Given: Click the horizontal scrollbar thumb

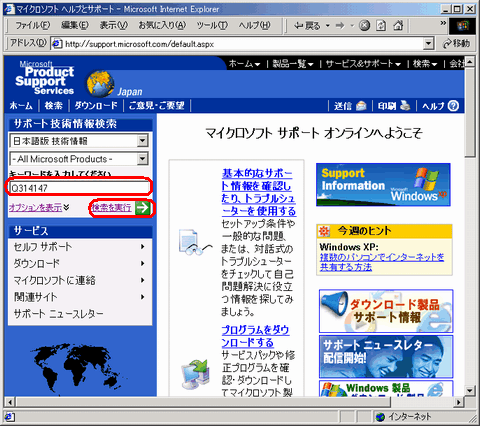Looking at the screenshot, I should [203, 402].
